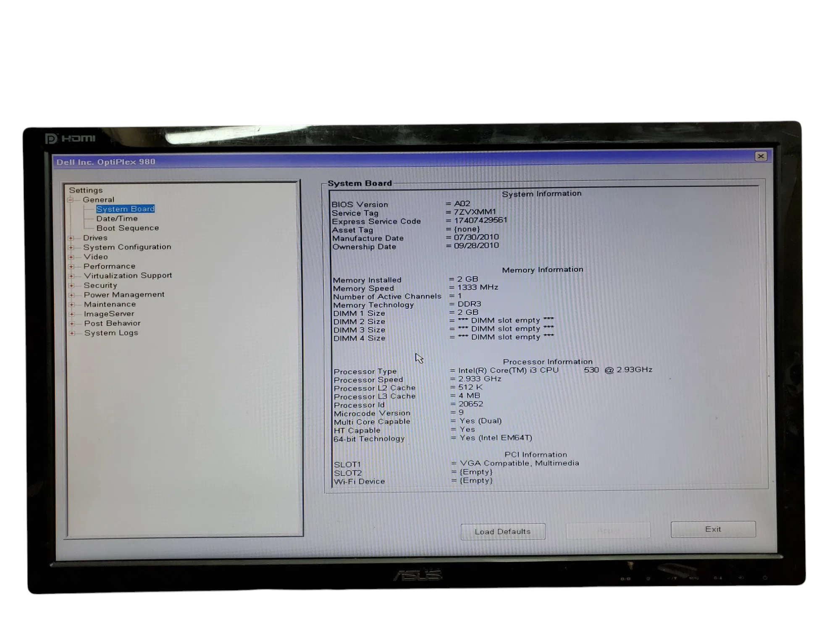Click the Processor Id value 20652
Viewport: 840px width, 630px height.
[471, 404]
